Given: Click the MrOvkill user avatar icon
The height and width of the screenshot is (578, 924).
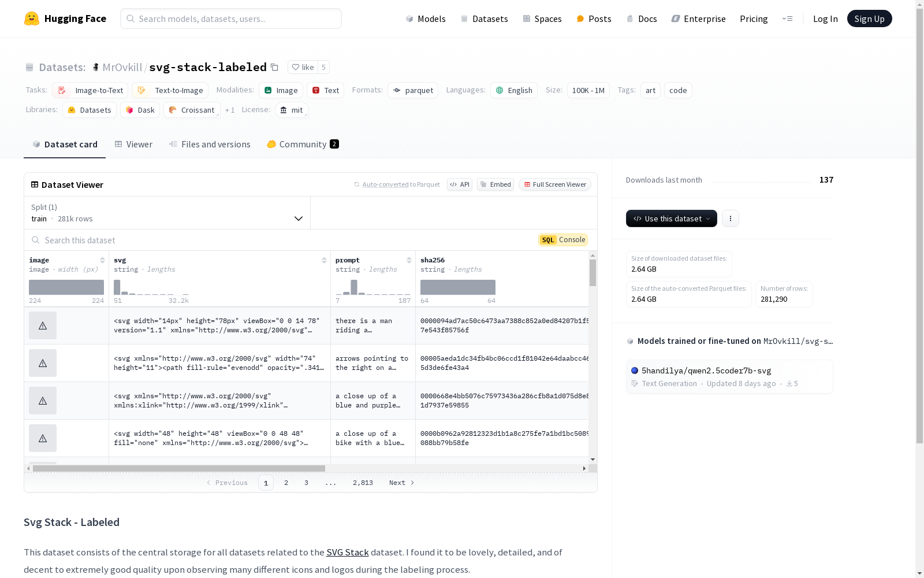Looking at the screenshot, I should [96, 68].
